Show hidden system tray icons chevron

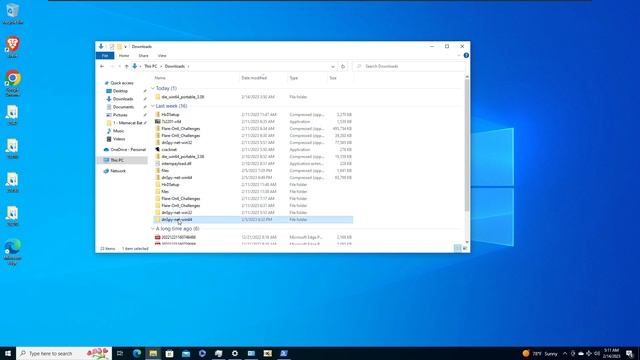coord(565,353)
